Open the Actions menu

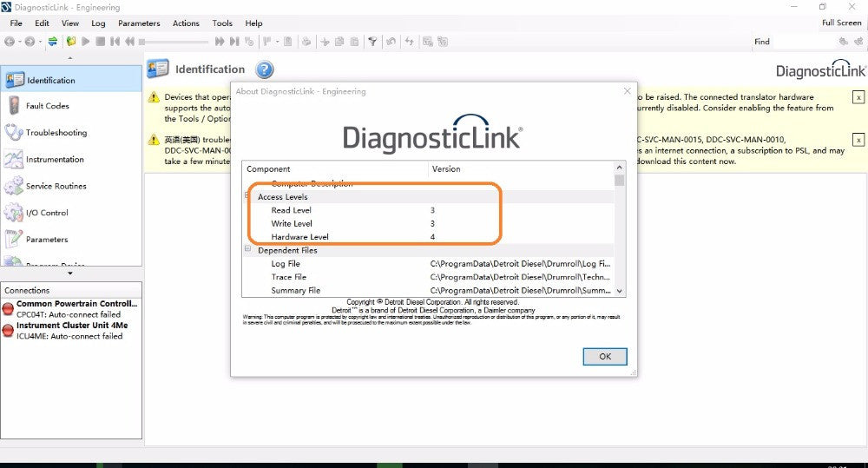point(186,23)
